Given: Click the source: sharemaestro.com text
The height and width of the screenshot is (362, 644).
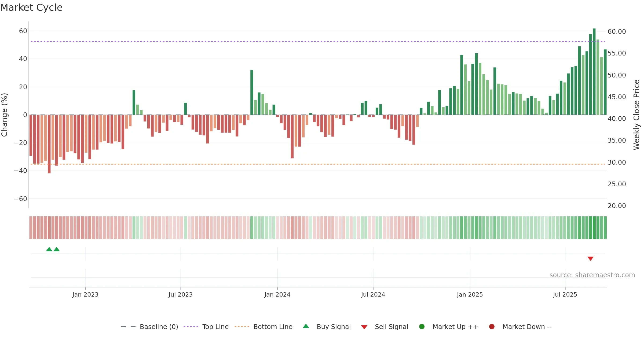Looking at the screenshot, I should 592,275.
